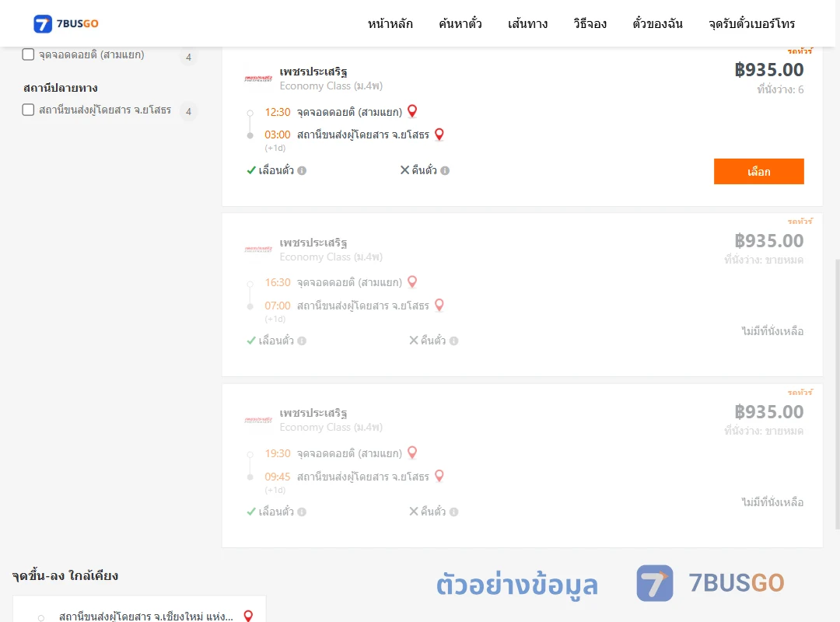Click count badge beside จุดจอดดอยติ filter
Image resolution: width=840 pixels, height=622 pixels.
(x=188, y=57)
